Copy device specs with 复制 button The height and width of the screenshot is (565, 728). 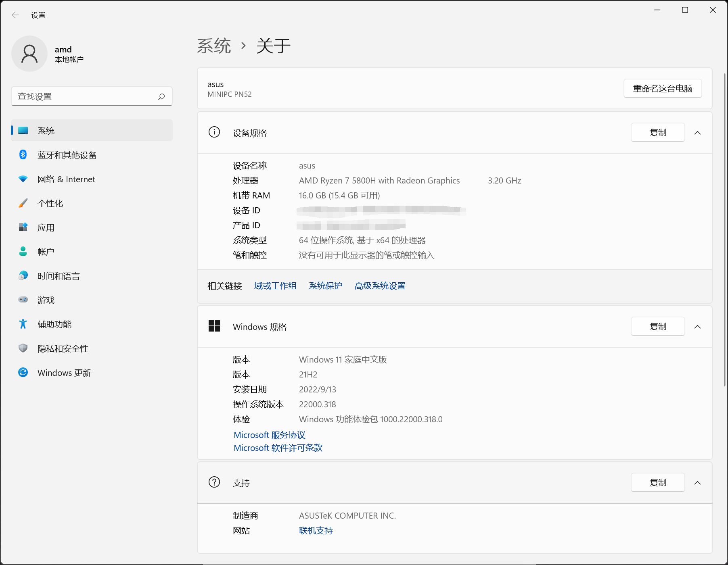point(658,132)
